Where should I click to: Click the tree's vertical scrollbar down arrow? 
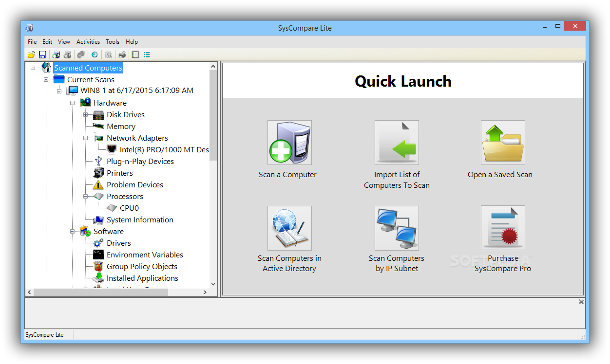213,284
